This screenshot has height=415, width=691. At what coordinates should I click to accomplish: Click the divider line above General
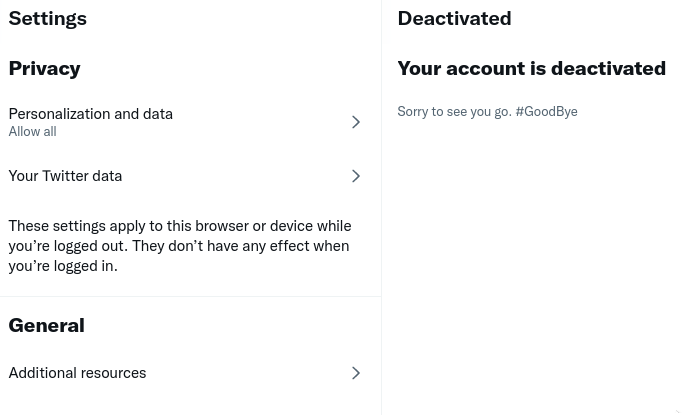coord(190,296)
